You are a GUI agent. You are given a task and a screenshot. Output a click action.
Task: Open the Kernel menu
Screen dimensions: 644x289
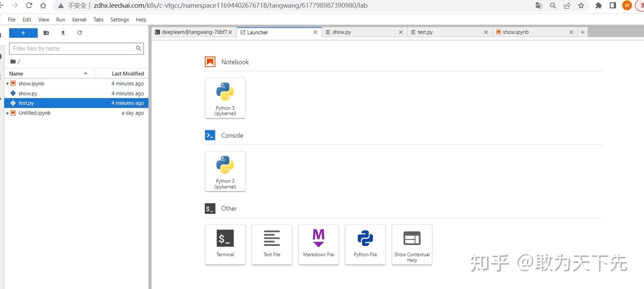tap(79, 20)
